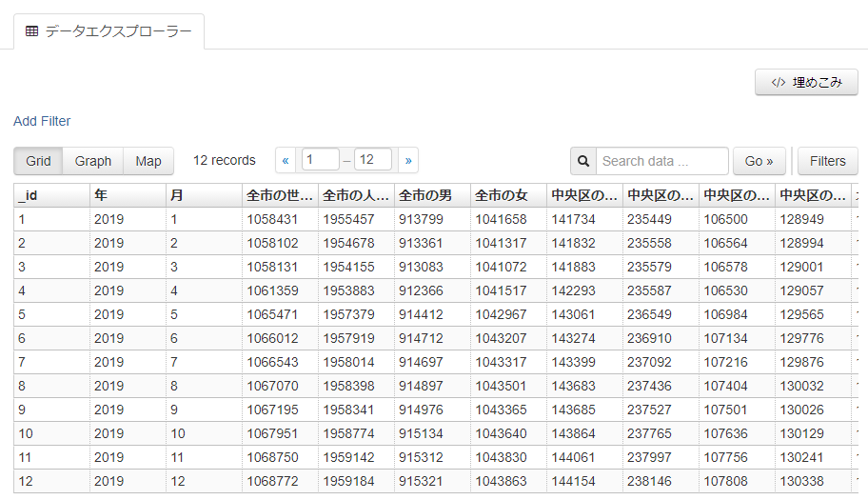868x500 pixels.
Task: Select cell 238146 in row 12
Action: [x=661, y=481]
